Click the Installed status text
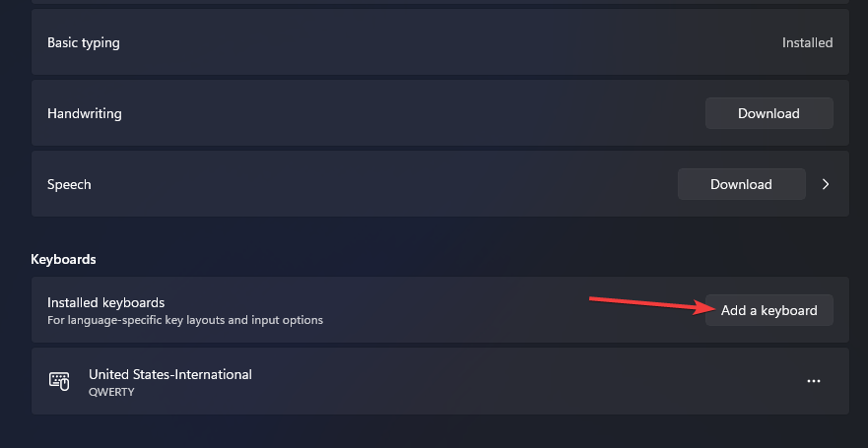This screenshot has height=448, width=868. 807,43
